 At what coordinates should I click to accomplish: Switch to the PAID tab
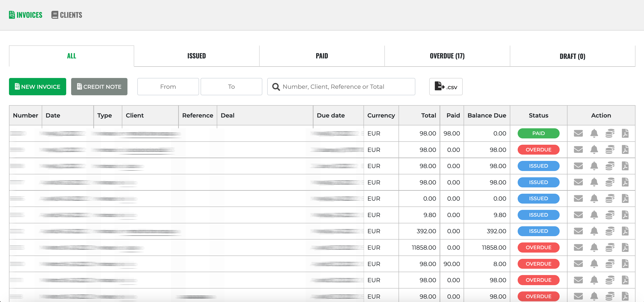point(322,56)
